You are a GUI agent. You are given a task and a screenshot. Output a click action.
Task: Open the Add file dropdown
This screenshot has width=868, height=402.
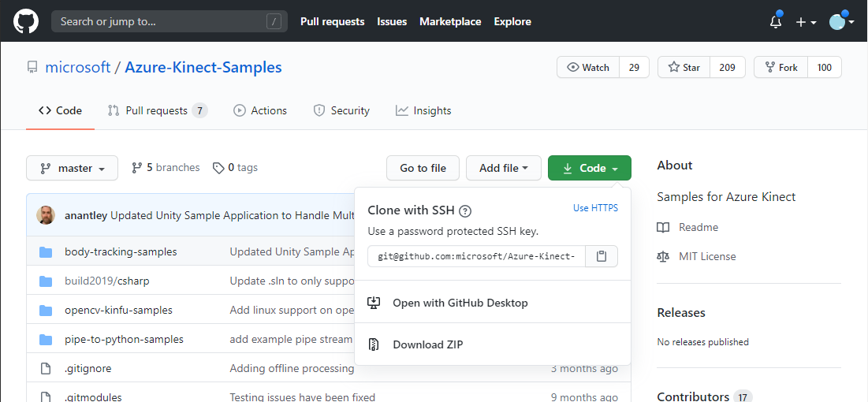(503, 168)
